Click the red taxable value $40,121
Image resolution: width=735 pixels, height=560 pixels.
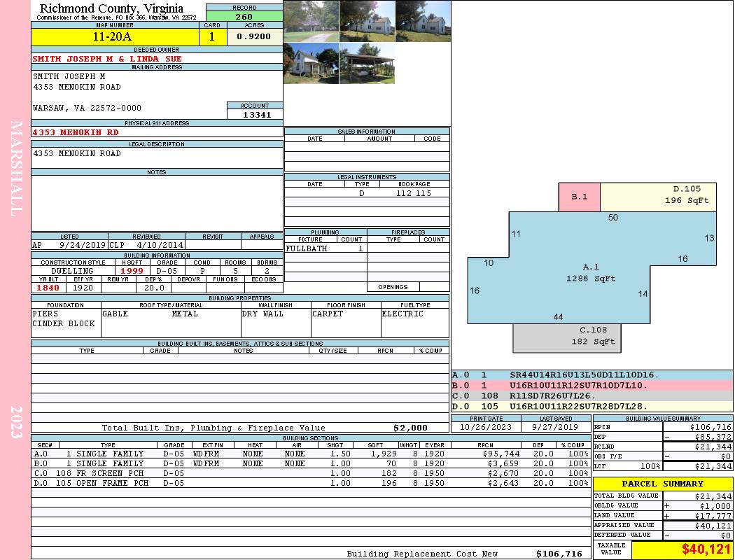pyautogui.click(x=706, y=549)
